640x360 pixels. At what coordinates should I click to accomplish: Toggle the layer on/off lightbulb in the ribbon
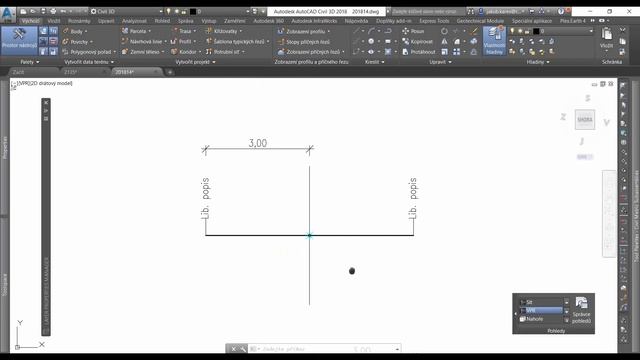513,31
